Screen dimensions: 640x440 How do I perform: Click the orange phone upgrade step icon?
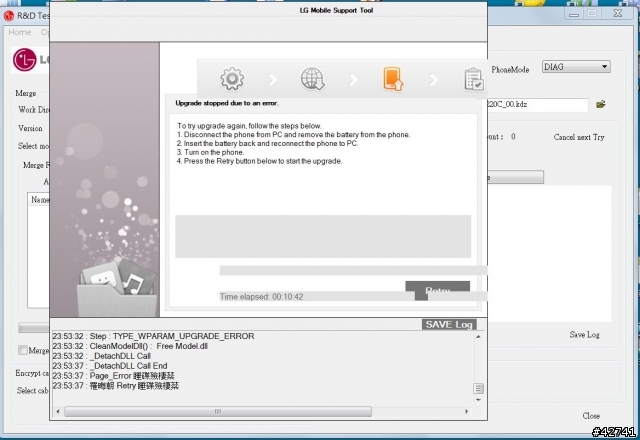(x=393, y=79)
